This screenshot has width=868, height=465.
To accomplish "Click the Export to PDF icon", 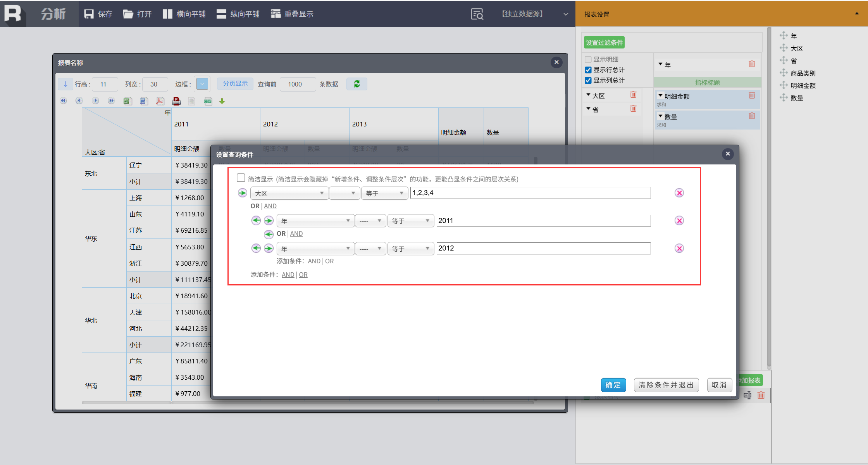I will [x=160, y=101].
